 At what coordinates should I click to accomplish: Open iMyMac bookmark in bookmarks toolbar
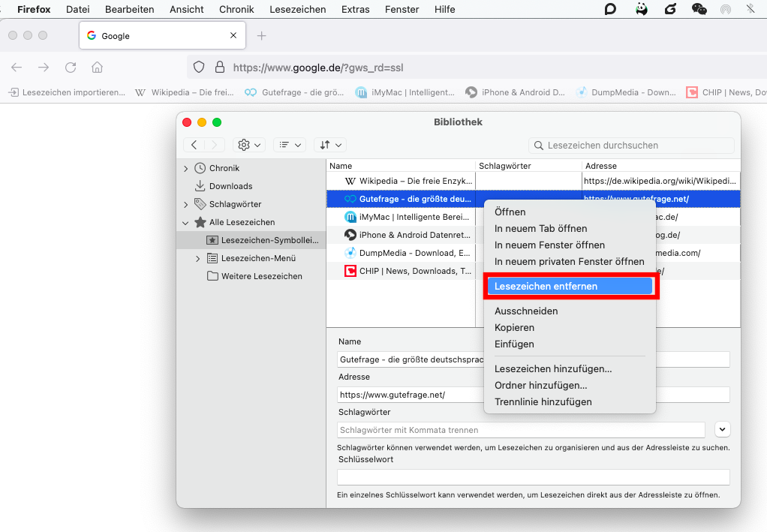click(x=405, y=92)
